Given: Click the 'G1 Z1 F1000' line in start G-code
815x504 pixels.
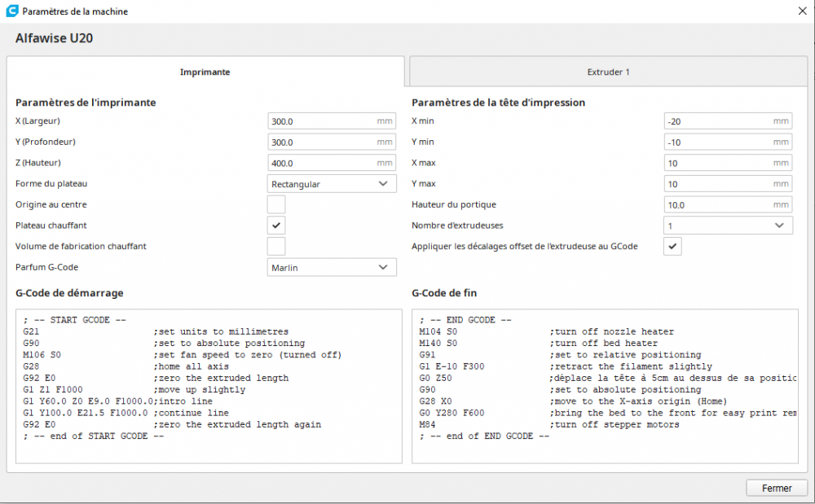Looking at the screenshot, I should (134, 390).
